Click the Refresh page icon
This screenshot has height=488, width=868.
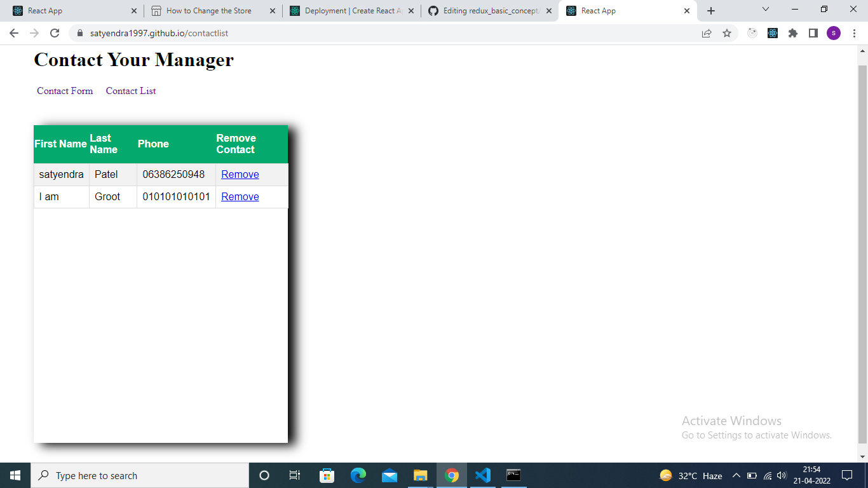click(x=54, y=32)
